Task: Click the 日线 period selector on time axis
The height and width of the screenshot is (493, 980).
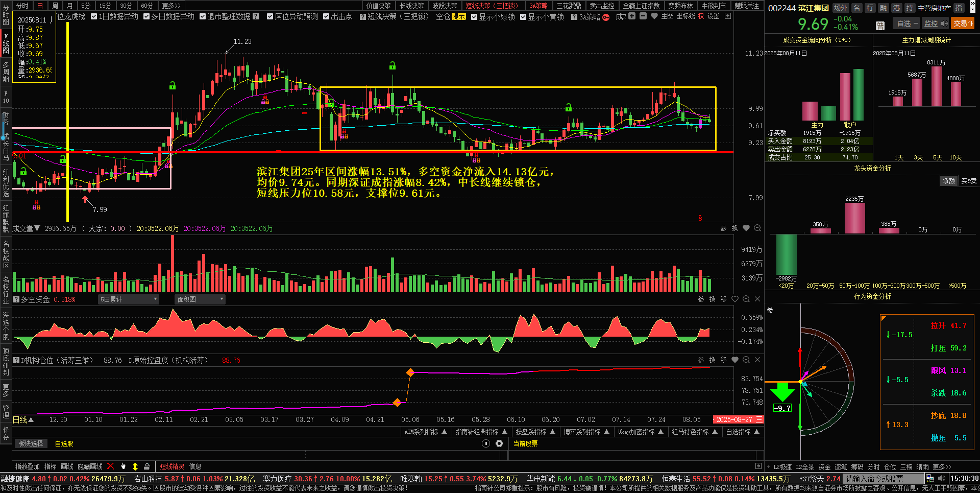Action: (23, 420)
